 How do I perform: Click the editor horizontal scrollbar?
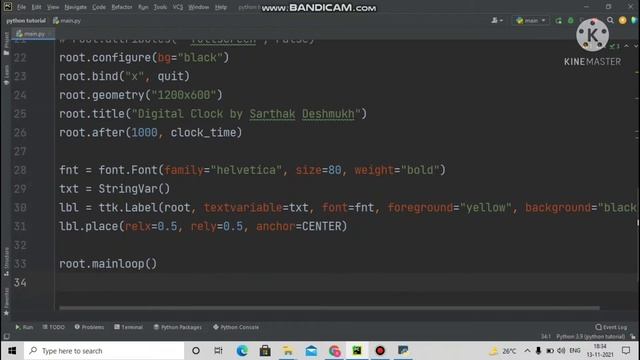tap(329, 308)
